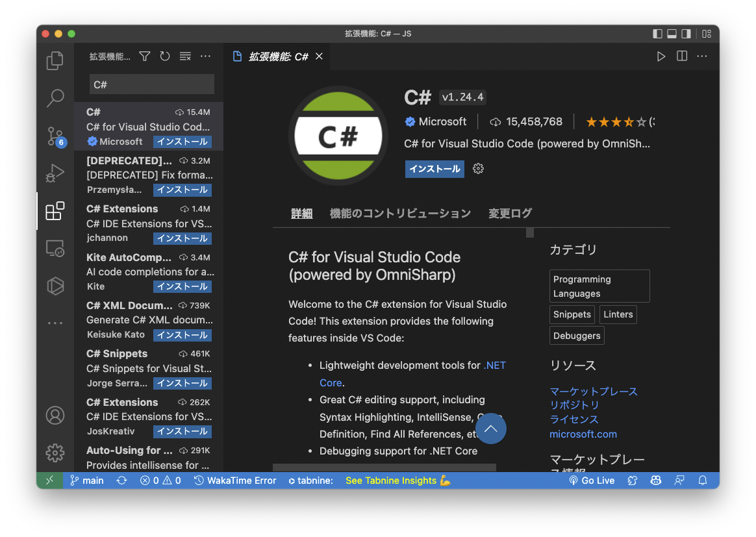Switch to the 機能のコントリビューション tab

click(x=400, y=214)
